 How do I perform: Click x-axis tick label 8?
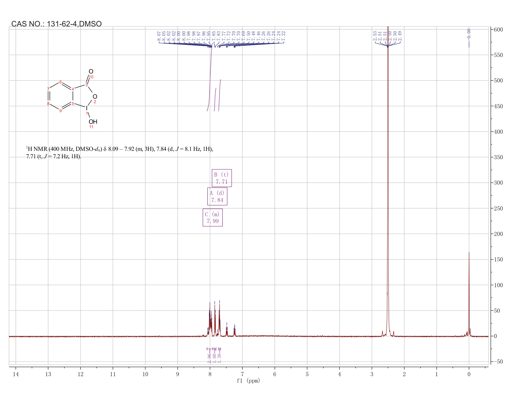tap(210, 374)
